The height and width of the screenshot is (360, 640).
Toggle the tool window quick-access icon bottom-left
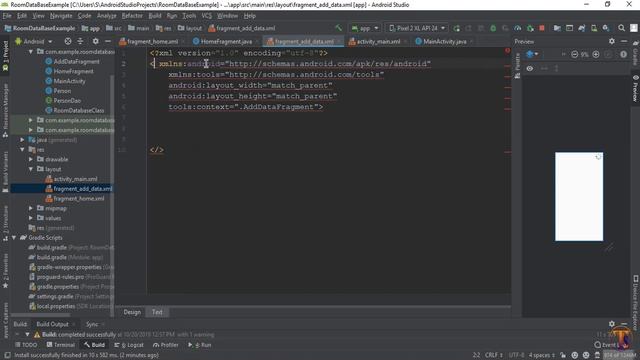7,355
